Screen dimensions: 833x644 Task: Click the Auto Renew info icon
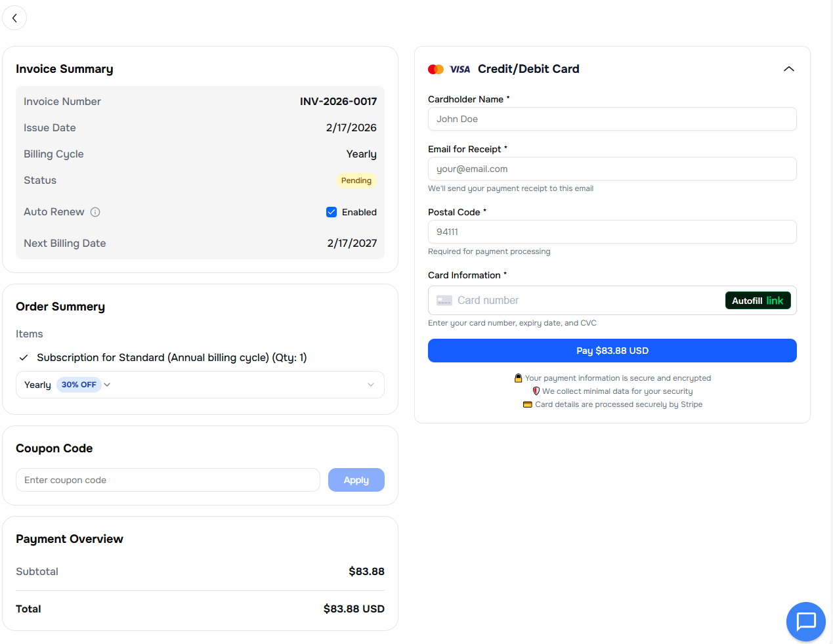tap(95, 212)
